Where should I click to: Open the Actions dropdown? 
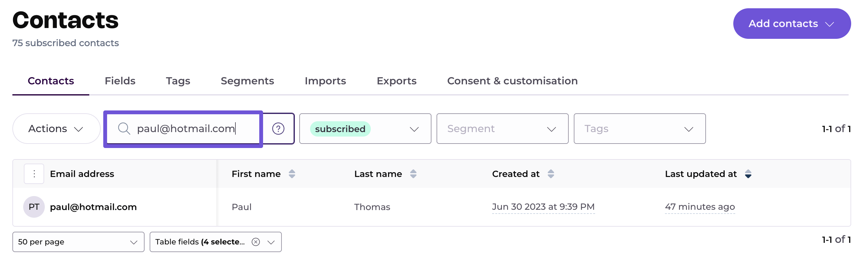pos(56,129)
